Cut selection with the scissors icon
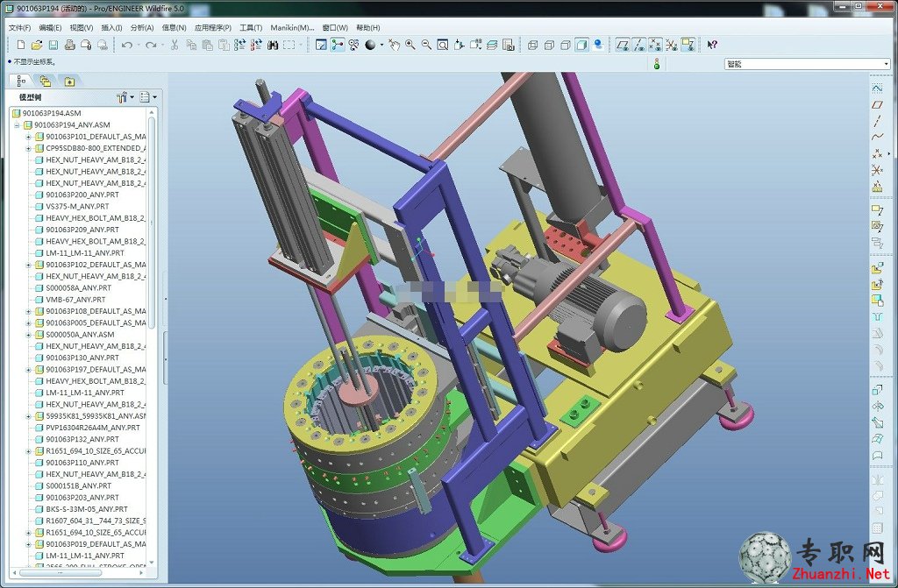Image resolution: width=898 pixels, height=588 pixels. click(x=175, y=45)
